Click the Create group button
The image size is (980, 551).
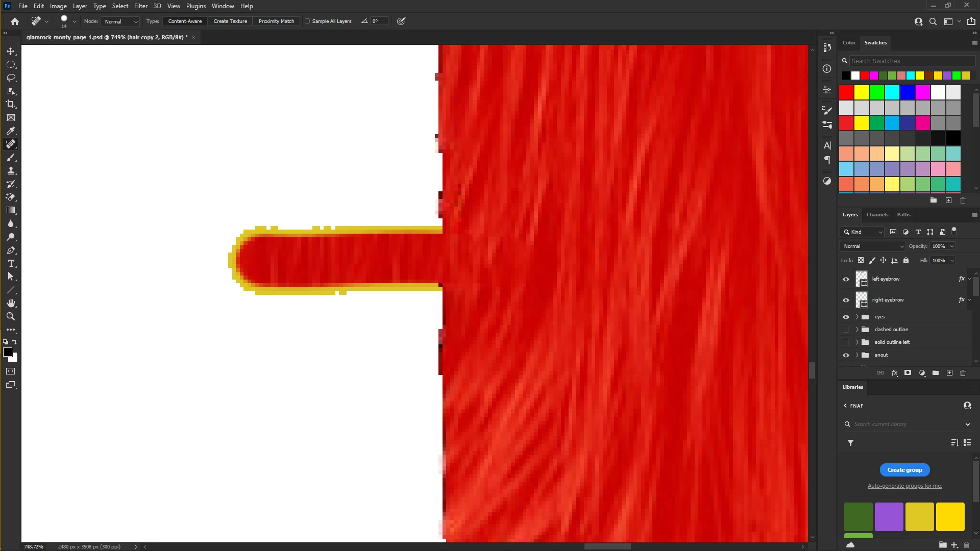pyautogui.click(x=904, y=470)
